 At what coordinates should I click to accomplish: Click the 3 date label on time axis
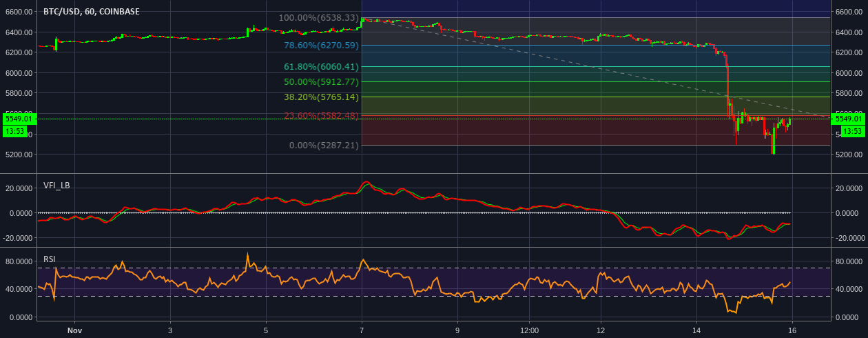[170, 332]
